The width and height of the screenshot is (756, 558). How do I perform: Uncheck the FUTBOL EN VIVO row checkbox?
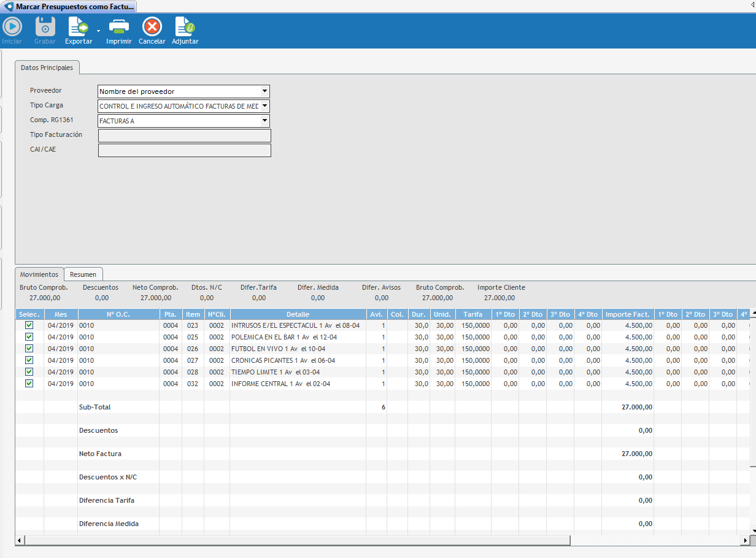click(29, 349)
